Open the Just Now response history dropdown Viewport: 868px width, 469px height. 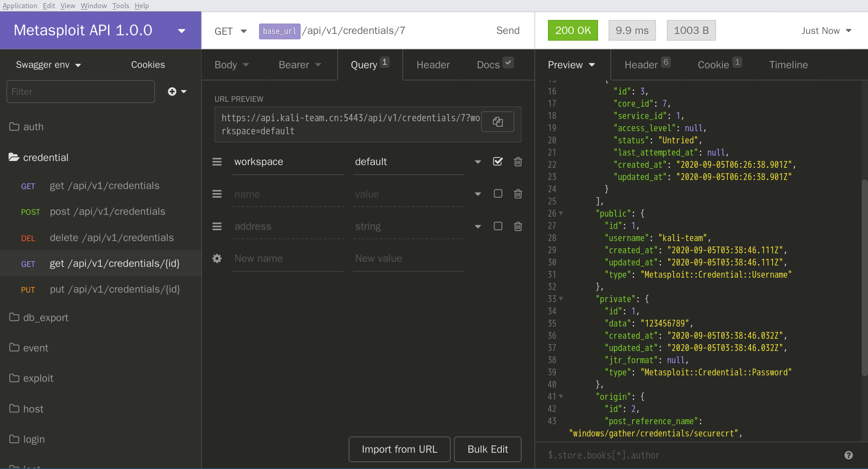click(x=826, y=31)
